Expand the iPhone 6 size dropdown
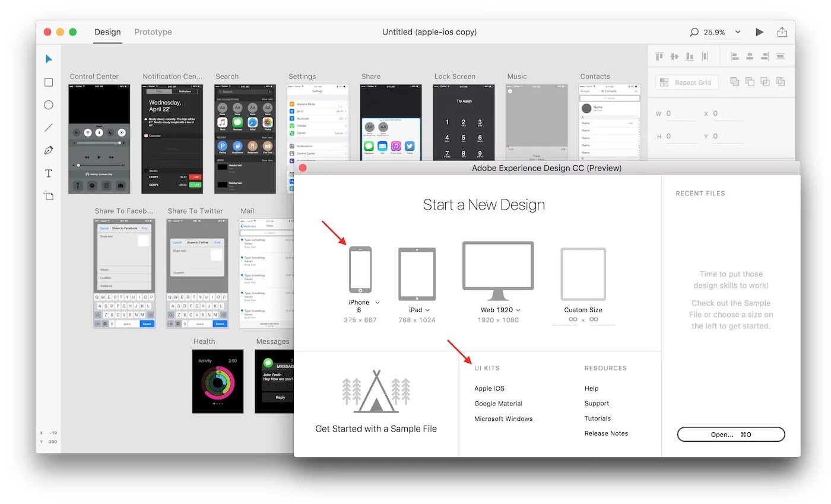The image size is (831, 504). (x=378, y=303)
